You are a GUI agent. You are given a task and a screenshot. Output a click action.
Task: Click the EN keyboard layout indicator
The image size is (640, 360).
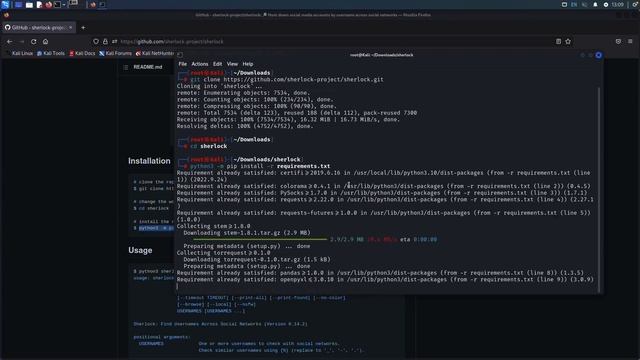tap(574, 4)
